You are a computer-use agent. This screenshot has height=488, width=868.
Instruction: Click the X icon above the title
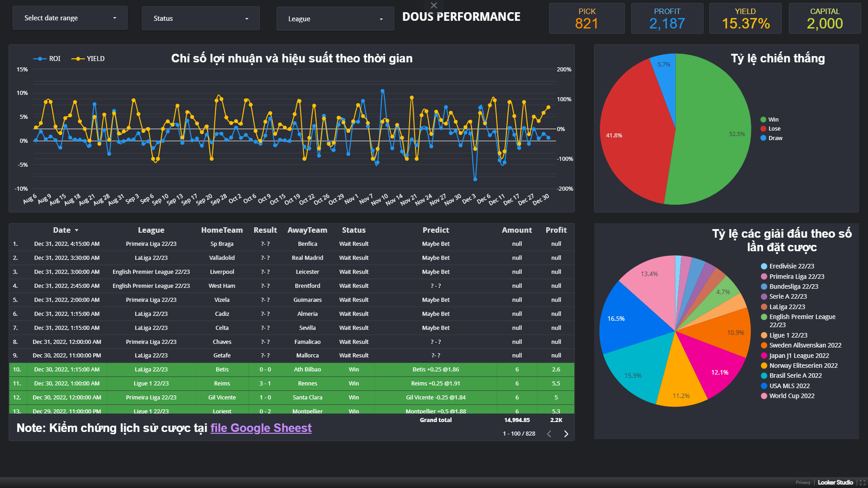click(x=434, y=5)
